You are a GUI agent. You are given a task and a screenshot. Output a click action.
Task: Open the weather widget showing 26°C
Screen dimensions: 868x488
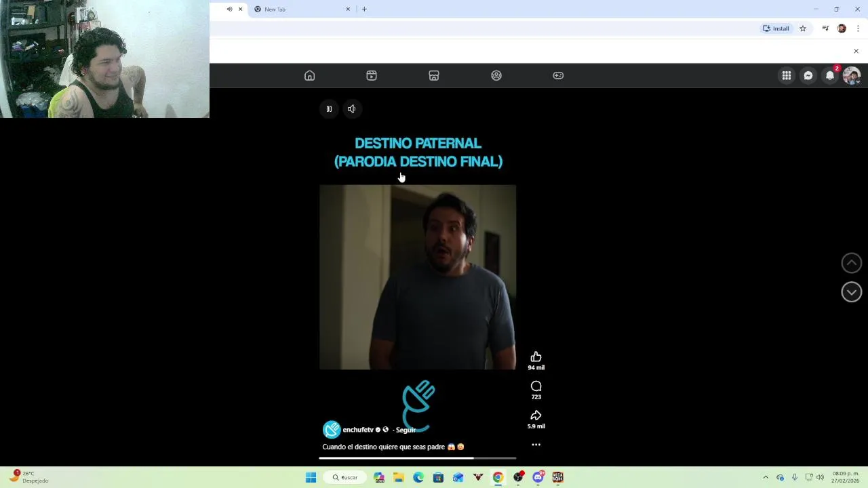(29, 477)
